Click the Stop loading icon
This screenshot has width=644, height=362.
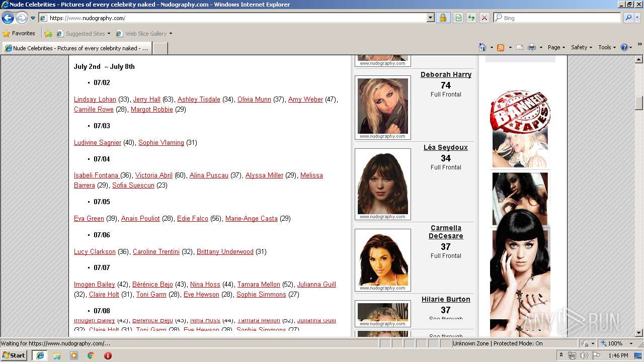(x=485, y=18)
